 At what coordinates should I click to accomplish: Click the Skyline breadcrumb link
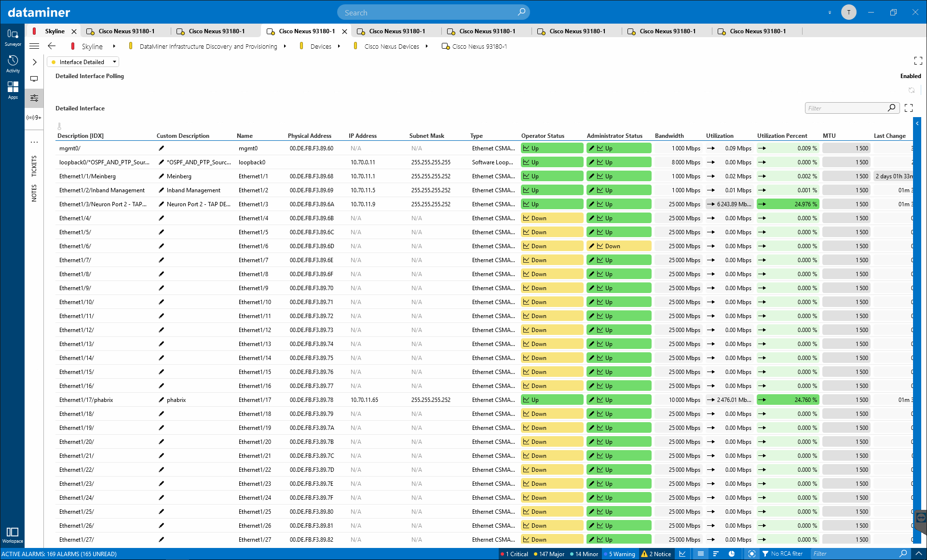92,46
